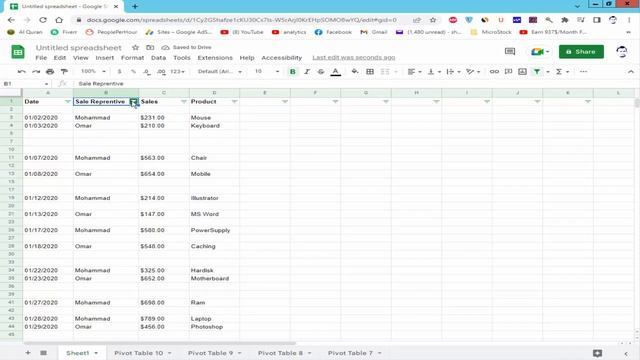Increase decimal places icon
The width and height of the screenshot is (640, 360).
pyautogui.click(x=161, y=71)
